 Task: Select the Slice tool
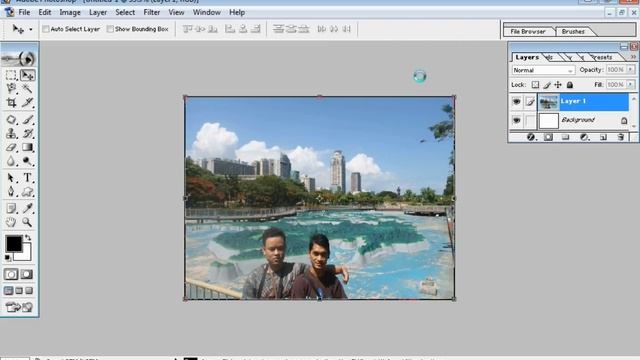(x=27, y=102)
